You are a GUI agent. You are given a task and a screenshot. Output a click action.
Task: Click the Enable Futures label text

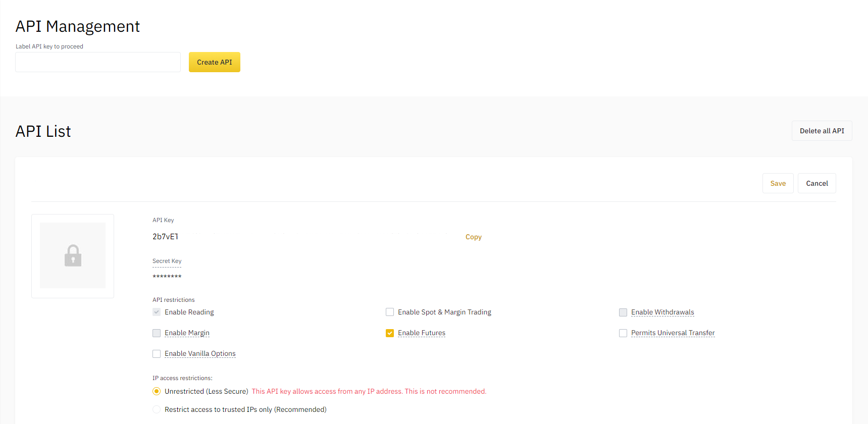pos(422,333)
